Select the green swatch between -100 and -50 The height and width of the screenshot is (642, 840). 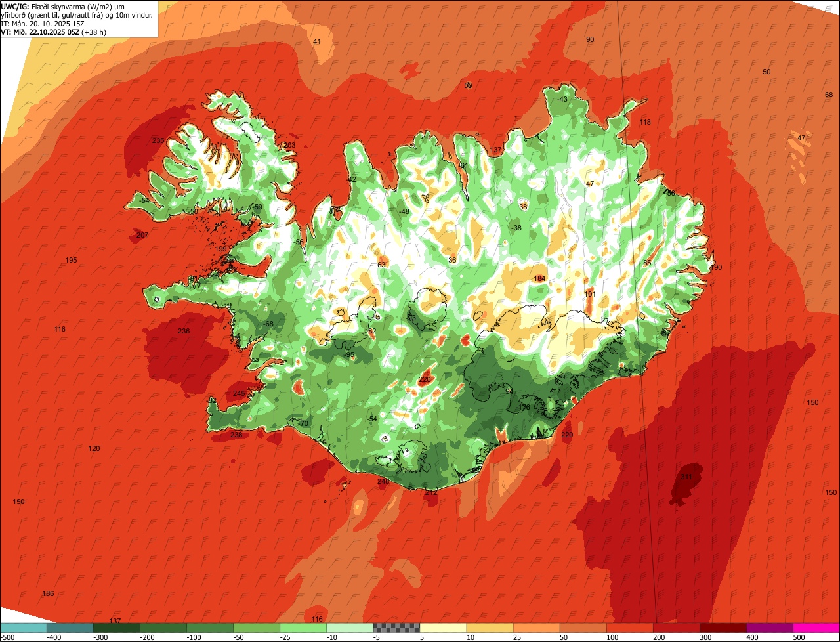(210, 628)
